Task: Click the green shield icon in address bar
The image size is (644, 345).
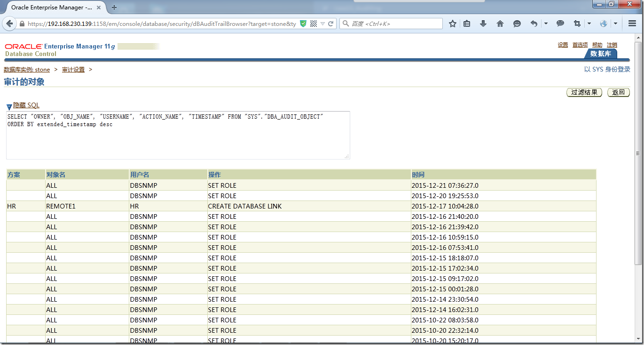Action: pyautogui.click(x=303, y=24)
